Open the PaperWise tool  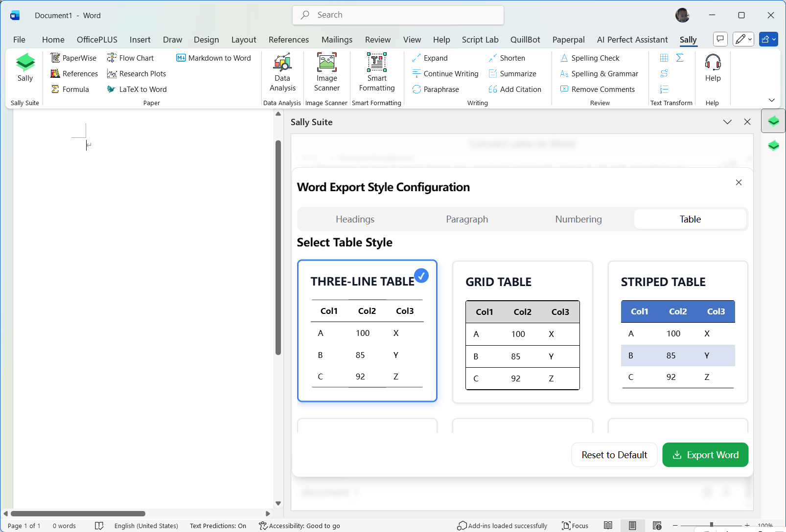coord(74,58)
